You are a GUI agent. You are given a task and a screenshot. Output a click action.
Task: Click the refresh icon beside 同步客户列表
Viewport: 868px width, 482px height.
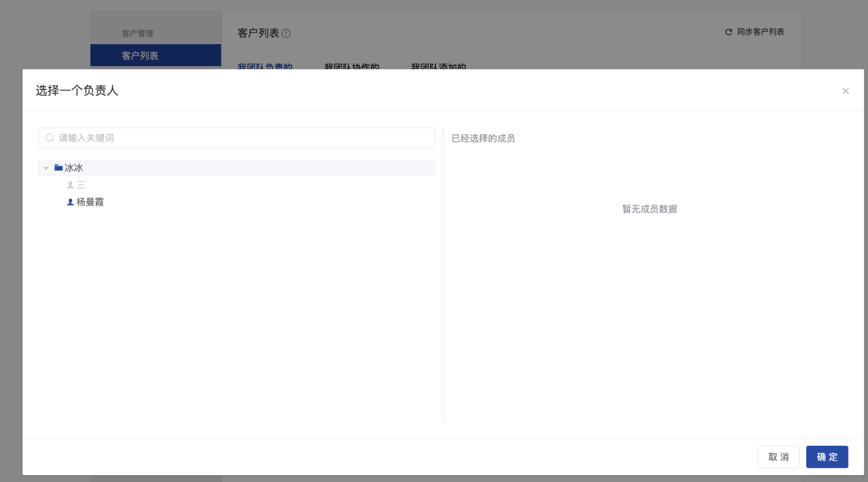tap(728, 32)
